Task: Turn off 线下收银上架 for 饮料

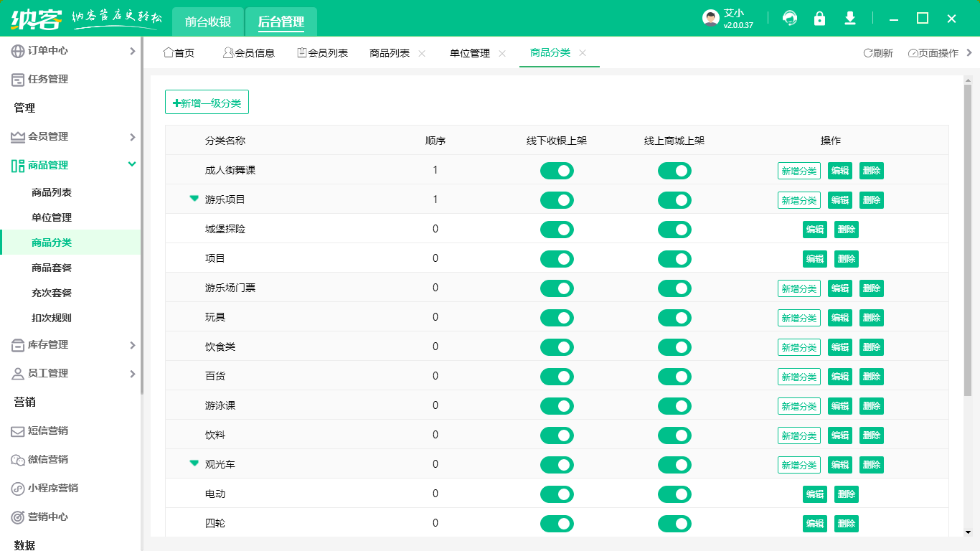Action: click(557, 435)
